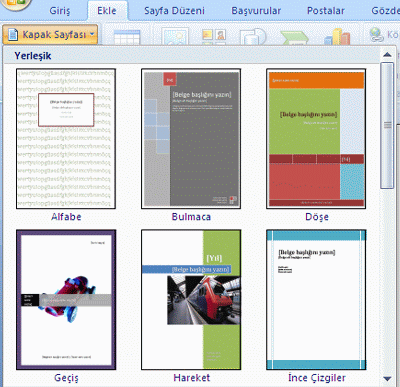Screen dimensions: 400x387
Task: Click the Bulmaca label text
Action: (191, 217)
